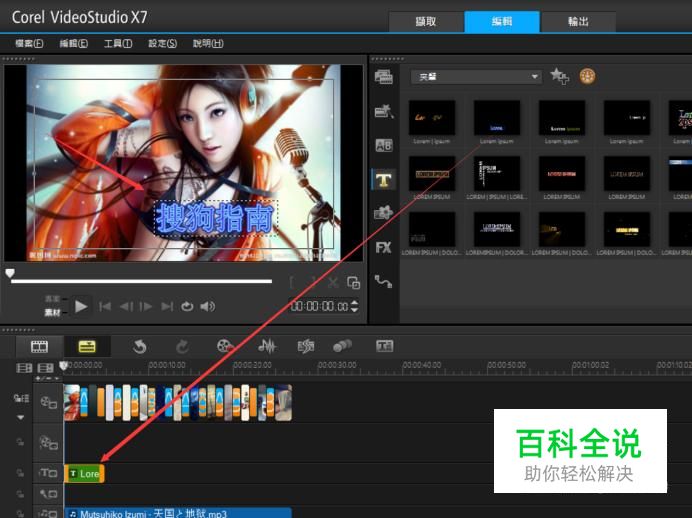692x518 pixels.
Task: Add to favorites star icon
Action: [x=559, y=76]
